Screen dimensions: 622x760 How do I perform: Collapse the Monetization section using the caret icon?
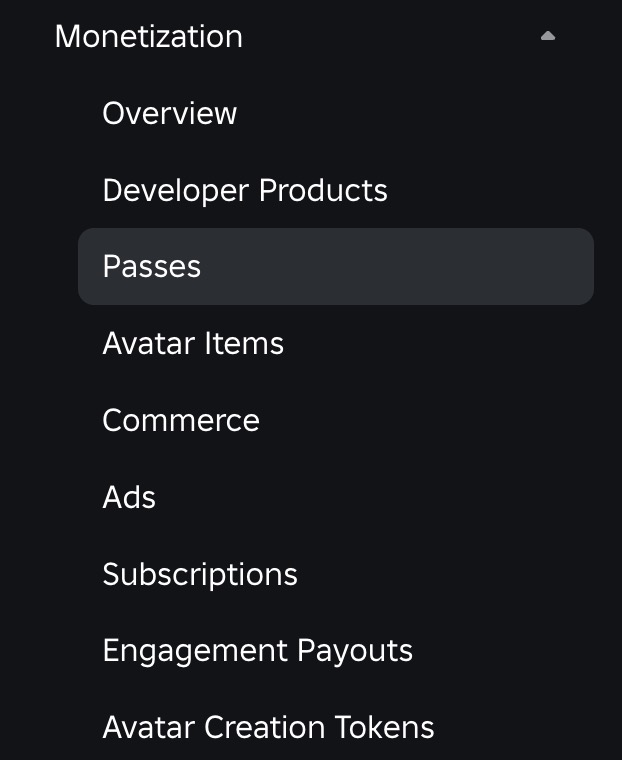click(548, 36)
